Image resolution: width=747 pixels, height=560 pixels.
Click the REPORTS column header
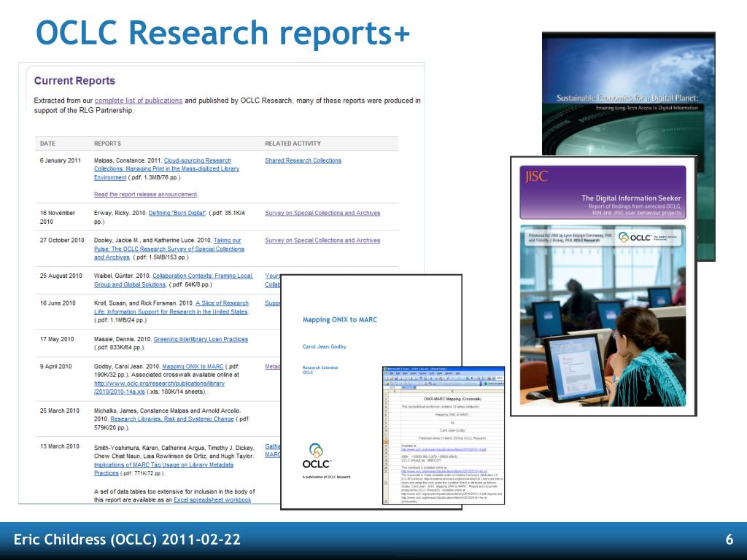pyautogui.click(x=108, y=144)
